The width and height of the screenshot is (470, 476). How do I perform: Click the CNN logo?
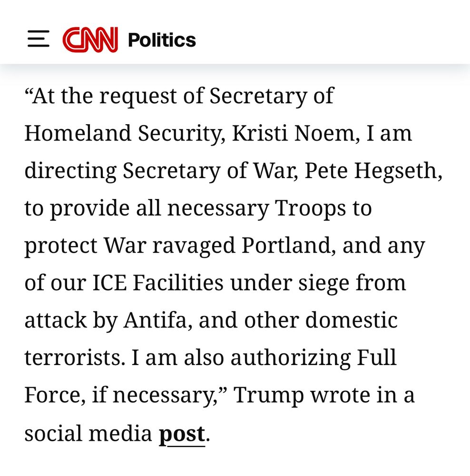click(x=90, y=39)
